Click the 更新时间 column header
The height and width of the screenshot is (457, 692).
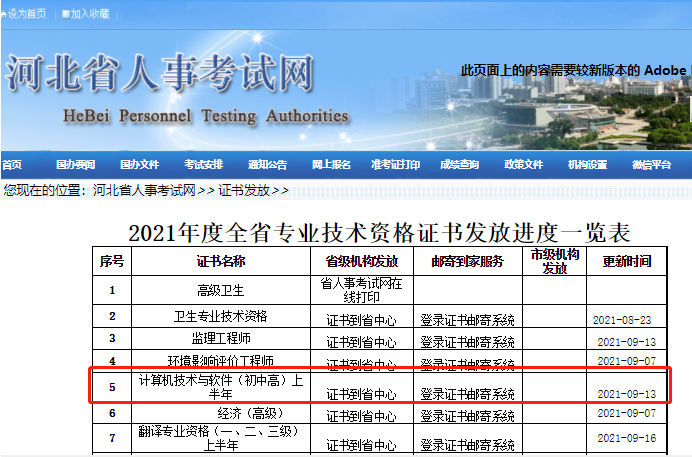[627, 261]
